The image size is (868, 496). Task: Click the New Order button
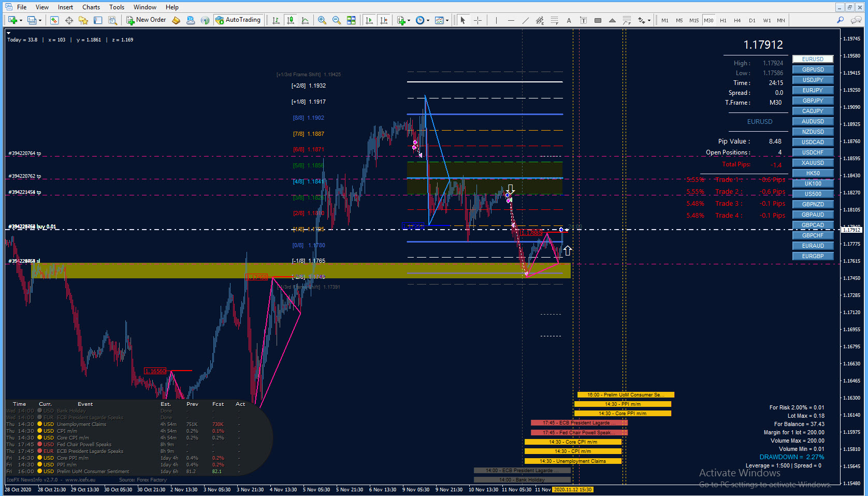146,20
